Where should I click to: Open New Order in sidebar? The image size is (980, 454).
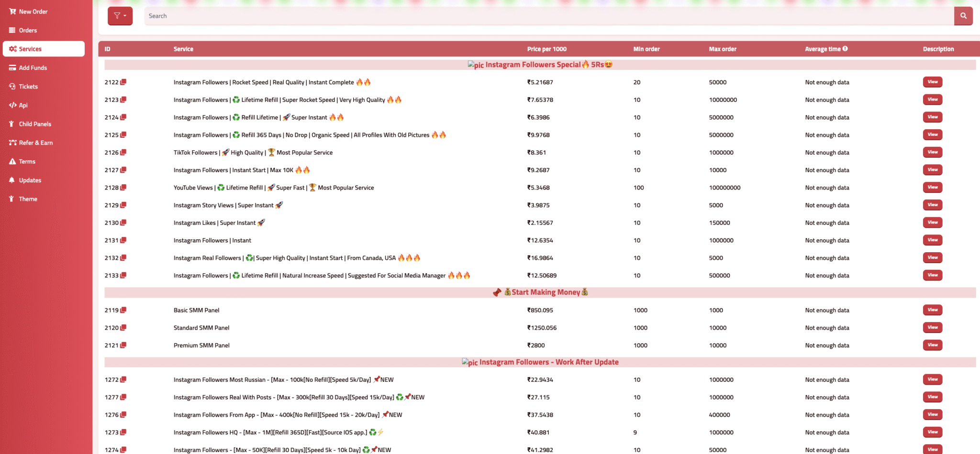coord(33,11)
